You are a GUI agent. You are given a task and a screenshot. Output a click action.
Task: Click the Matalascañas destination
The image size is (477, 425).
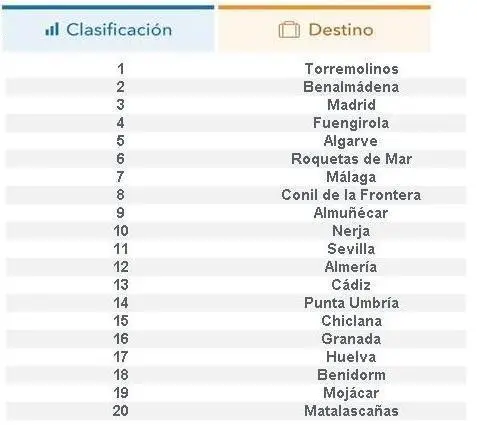point(351,411)
